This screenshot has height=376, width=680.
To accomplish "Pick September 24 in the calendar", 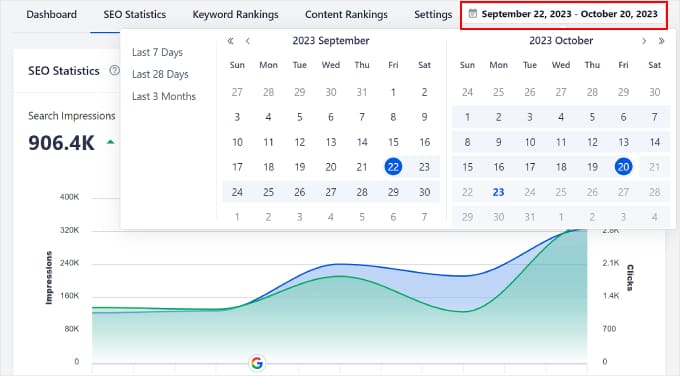I will [237, 192].
